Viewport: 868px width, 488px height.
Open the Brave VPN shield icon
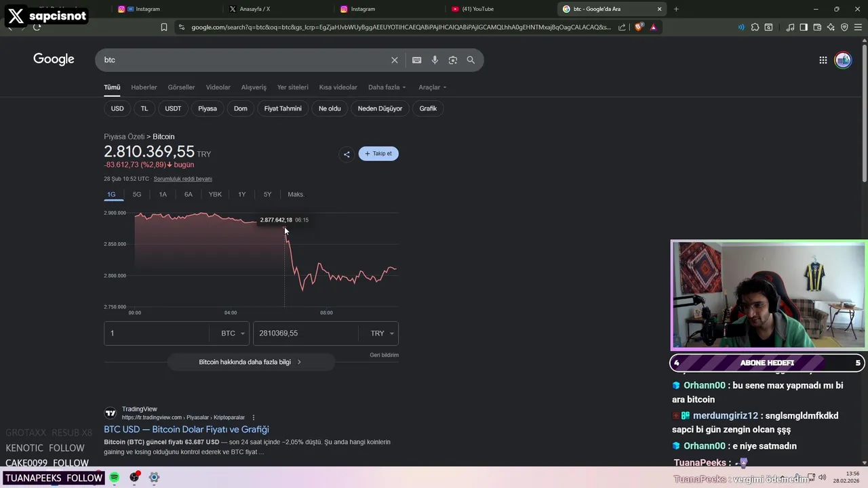click(844, 27)
